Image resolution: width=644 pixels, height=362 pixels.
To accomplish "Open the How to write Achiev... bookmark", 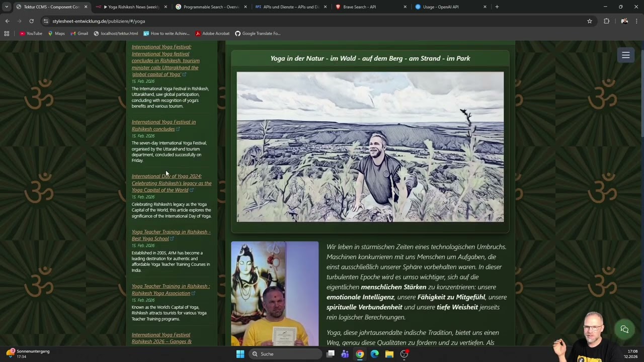I will pyautogui.click(x=167, y=34).
